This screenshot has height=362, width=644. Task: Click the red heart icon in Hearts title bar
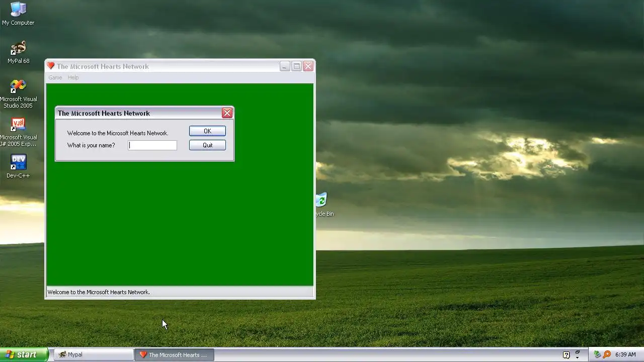(x=50, y=66)
